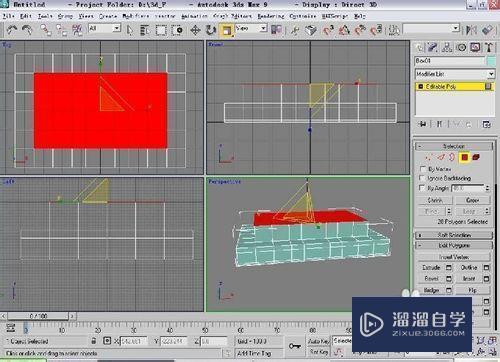Open the Motion command panel tab
Image resolution: width=500 pixels, height=362 pixels.
click(461, 48)
